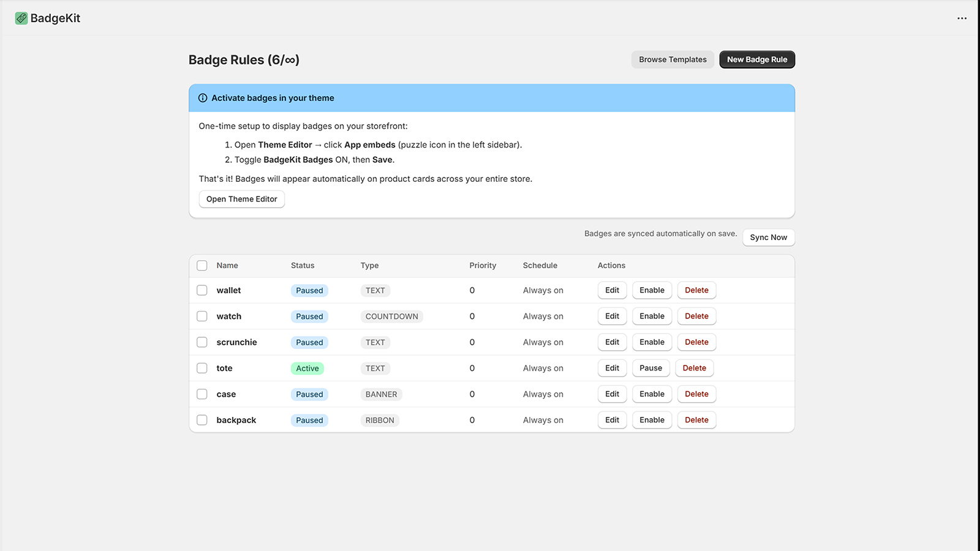Check the select-all checkbox in table header
This screenshot has height=551, width=980.
click(202, 266)
